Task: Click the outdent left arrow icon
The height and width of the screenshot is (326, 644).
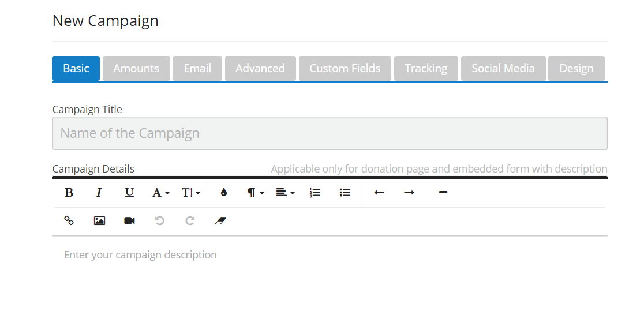Action: 379,193
